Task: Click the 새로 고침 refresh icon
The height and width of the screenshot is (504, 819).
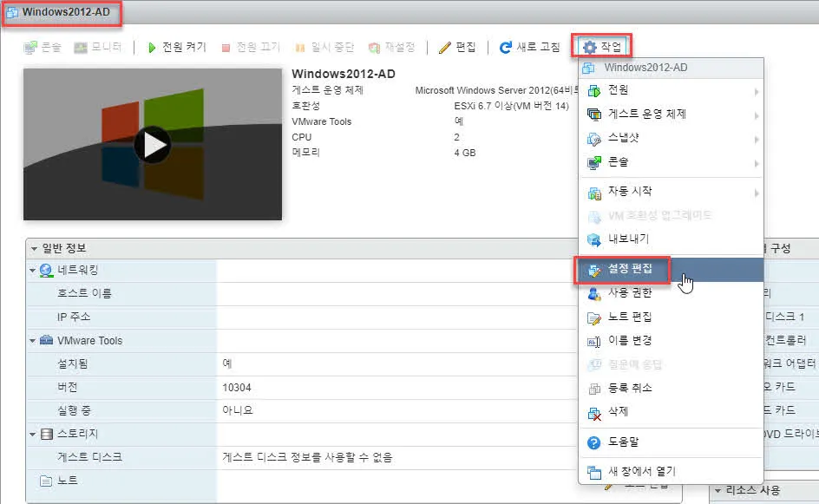Action: [505, 48]
